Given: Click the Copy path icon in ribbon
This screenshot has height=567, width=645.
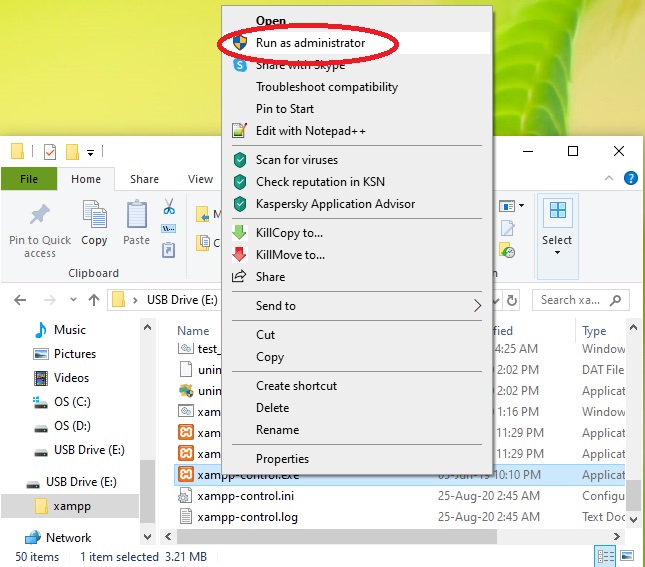Looking at the screenshot, I should (169, 228).
